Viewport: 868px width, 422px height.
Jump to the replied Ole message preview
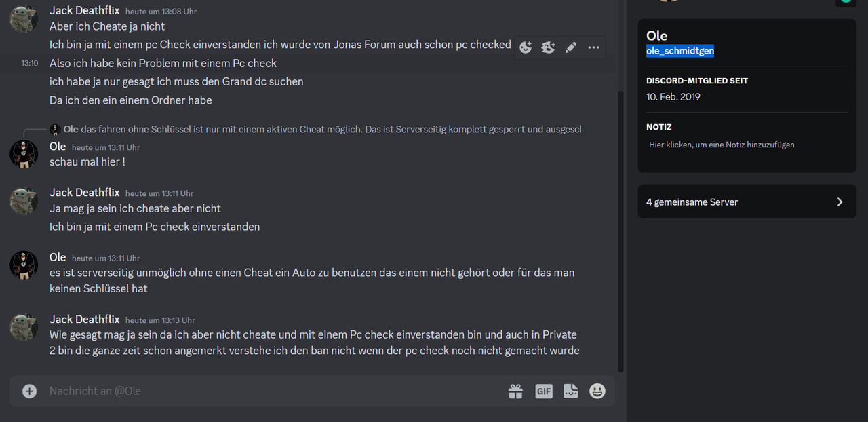322,129
